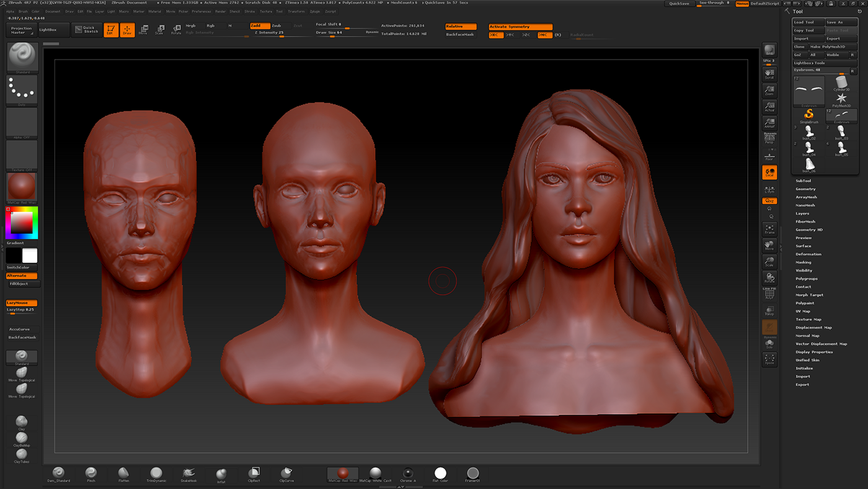Image resolution: width=868 pixels, height=489 pixels.
Task: Open the Zplugin menu
Action: (314, 11)
